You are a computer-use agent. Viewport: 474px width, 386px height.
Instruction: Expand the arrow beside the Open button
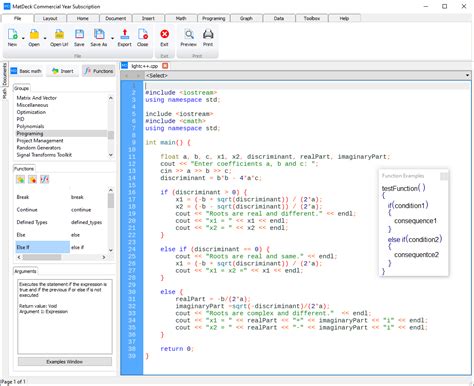click(x=45, y=38)
